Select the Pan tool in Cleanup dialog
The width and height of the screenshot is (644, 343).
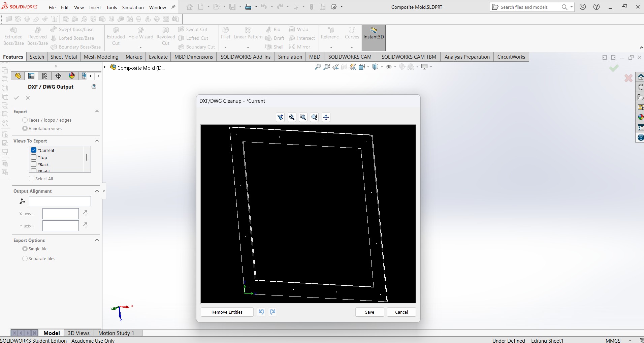(326, 117)
